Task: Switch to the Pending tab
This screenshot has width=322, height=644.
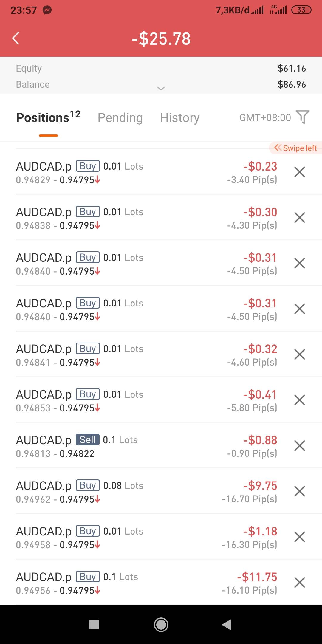Action: click(120, 118)
